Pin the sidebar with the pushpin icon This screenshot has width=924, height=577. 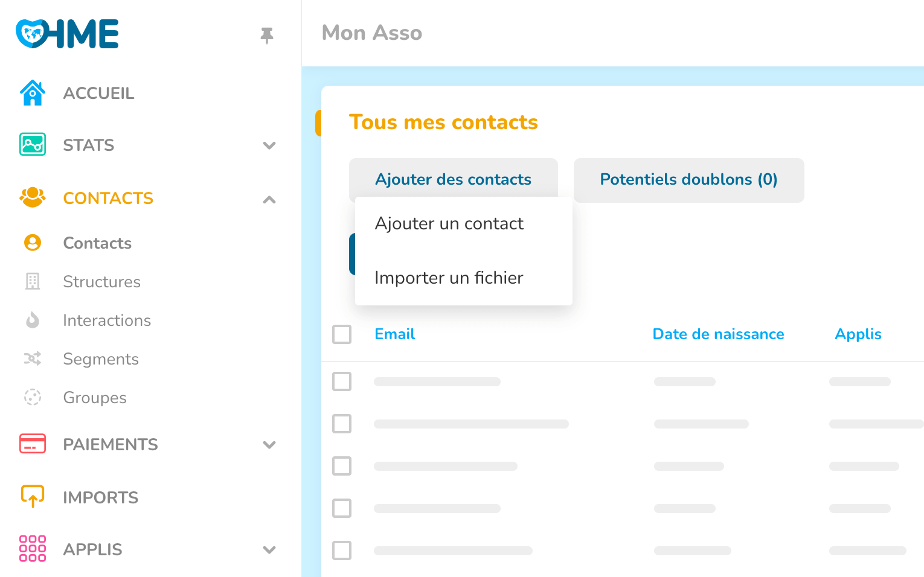[266, 36]
